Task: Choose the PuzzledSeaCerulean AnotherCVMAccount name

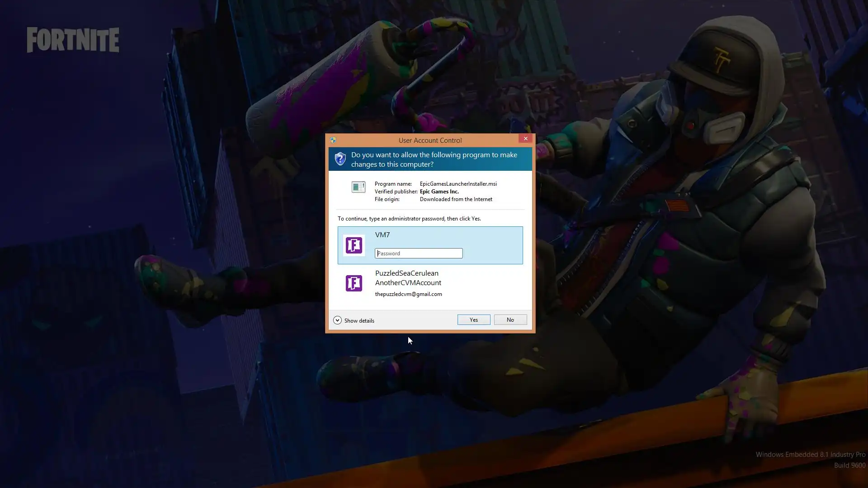Action: pyautogui.click(x=408, y=278)
